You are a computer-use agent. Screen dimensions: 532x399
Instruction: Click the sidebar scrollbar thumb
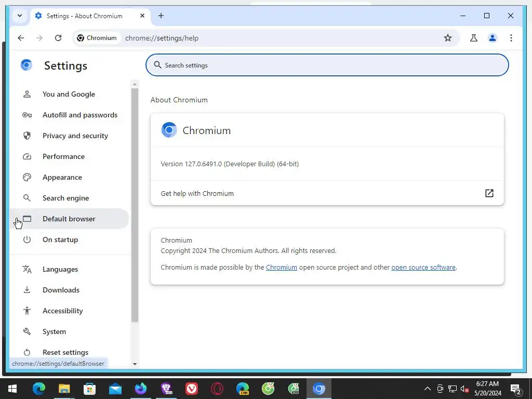pyautogui.click(x=135, y=205)
